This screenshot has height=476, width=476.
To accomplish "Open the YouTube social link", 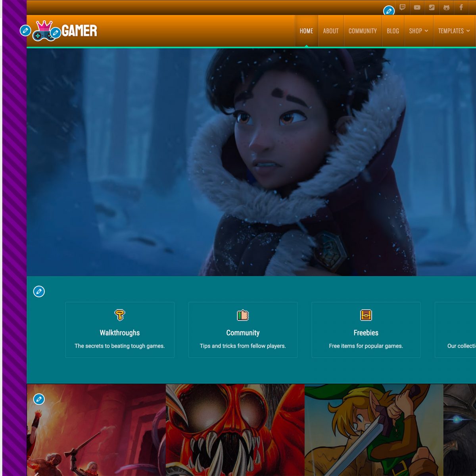I will (417, 7).
